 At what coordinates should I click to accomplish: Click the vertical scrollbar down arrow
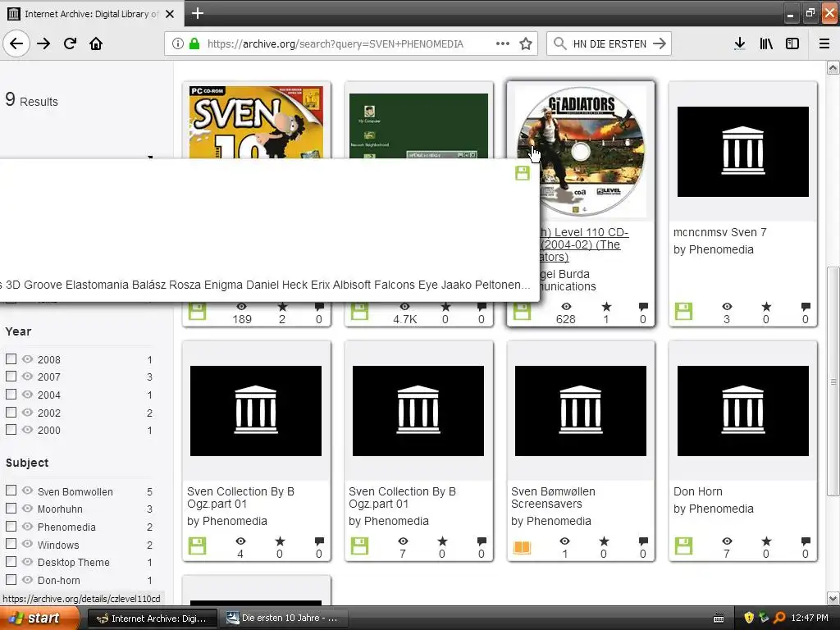click(833, 598)
